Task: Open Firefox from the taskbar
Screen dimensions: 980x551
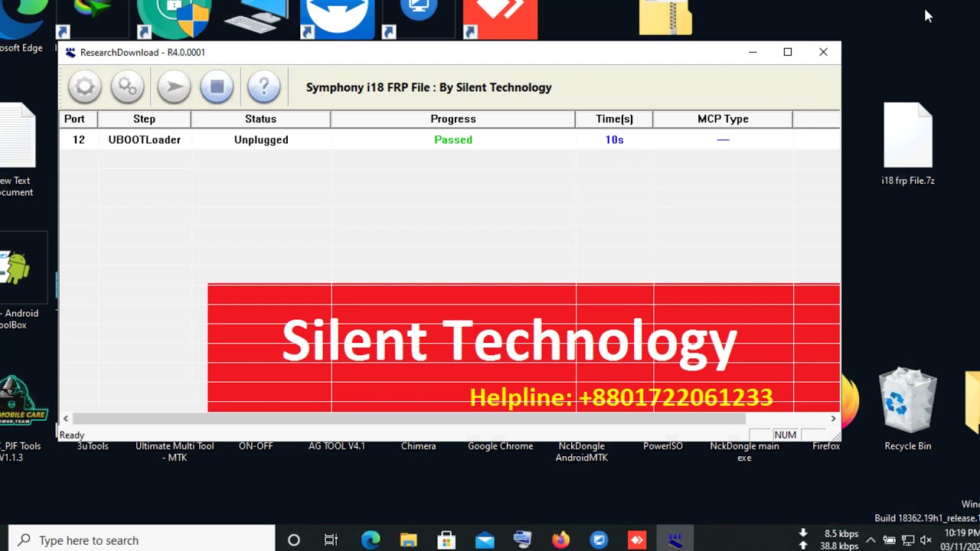Action: [560, 540]
